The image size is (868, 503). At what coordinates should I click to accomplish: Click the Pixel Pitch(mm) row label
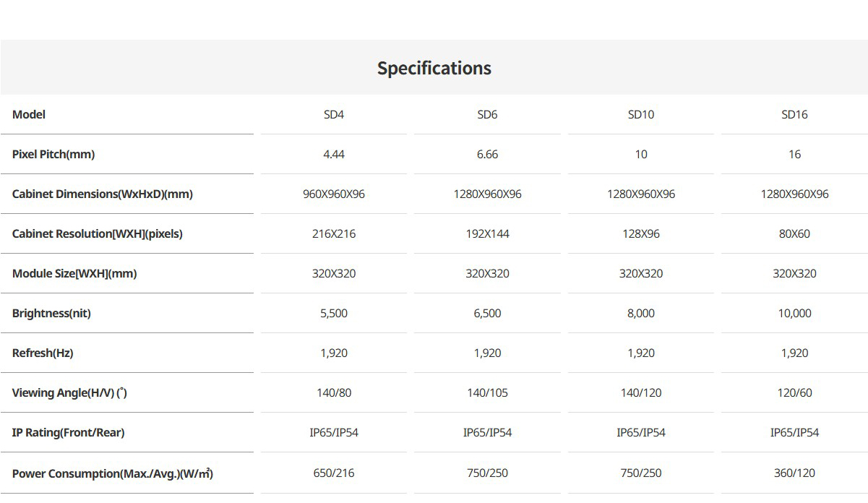tap(53, 154)
